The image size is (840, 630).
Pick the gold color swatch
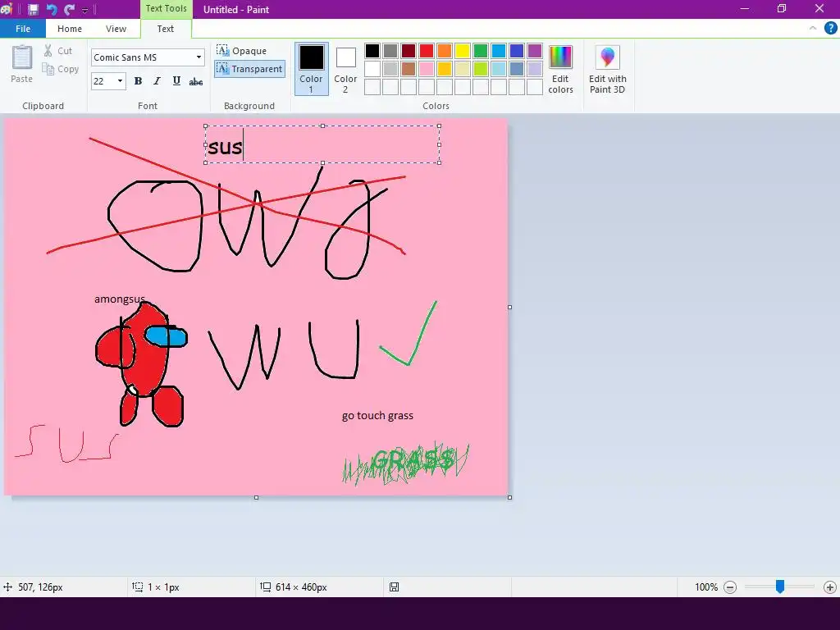pos(445,69)
